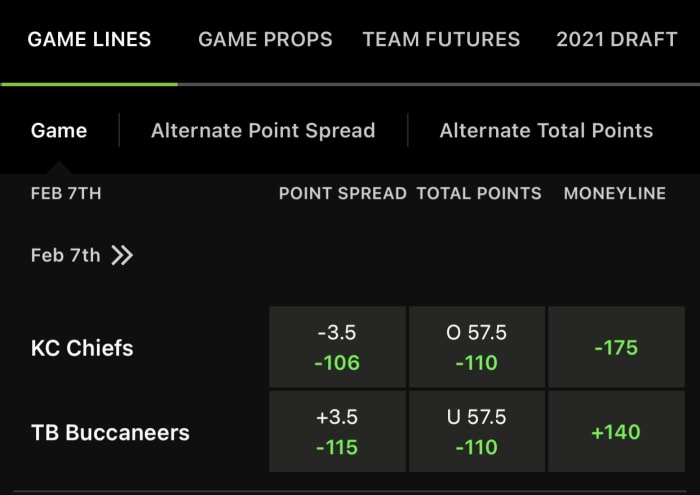Open the Team Futures tab
Screen dimensions: 700x495
point(441,40)
